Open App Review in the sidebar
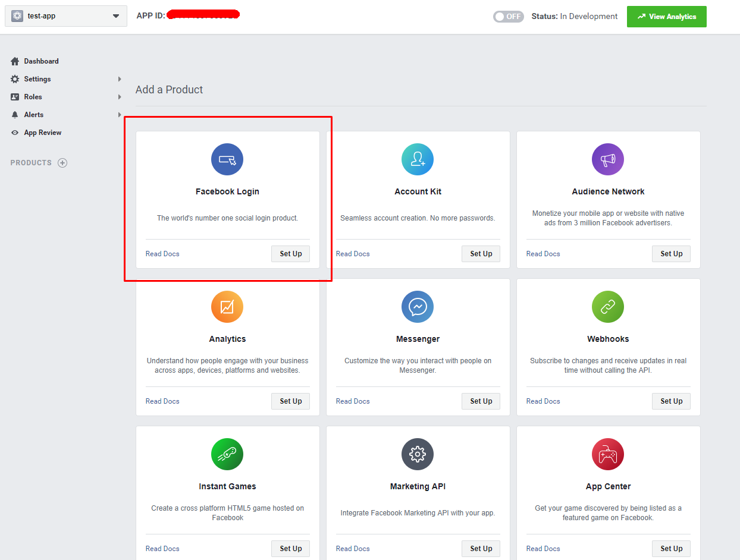The width and height of the screenshot is (740, 560). point(43,133)
